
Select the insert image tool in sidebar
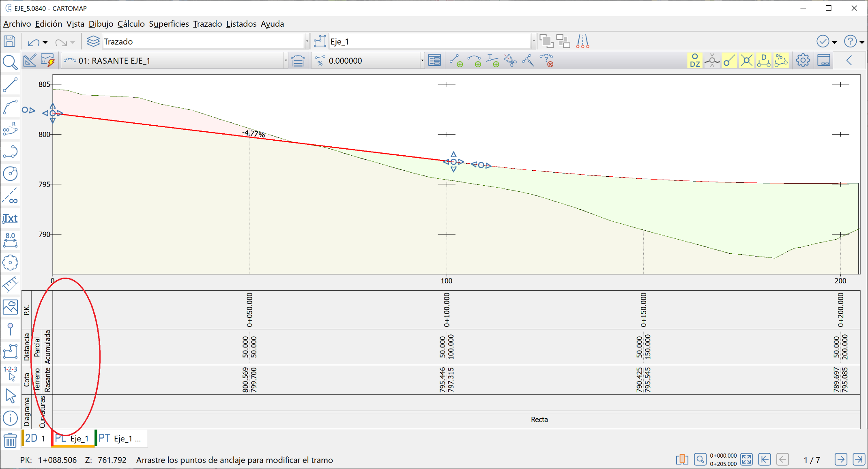(x=10, y=307)
